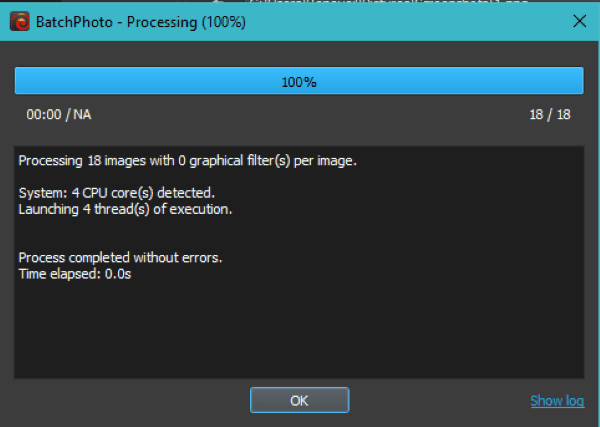
Task: Select the 18 / 18 image counter
Action: 550,114
